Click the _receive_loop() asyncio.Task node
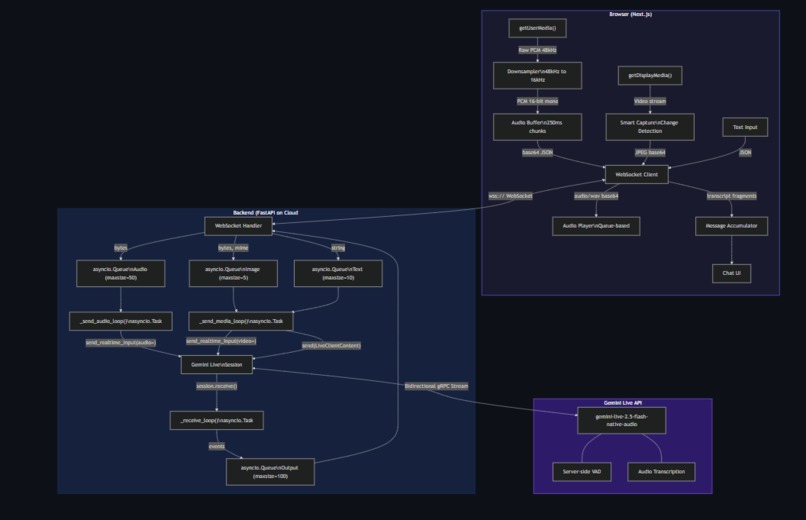The image size is (806, 520). [216, 420]
